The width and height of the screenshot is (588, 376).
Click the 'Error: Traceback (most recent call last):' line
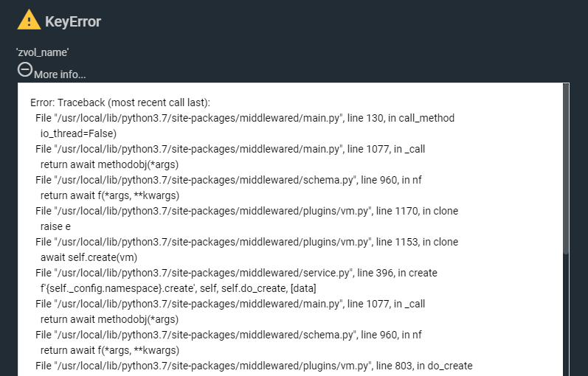[120, 102]
